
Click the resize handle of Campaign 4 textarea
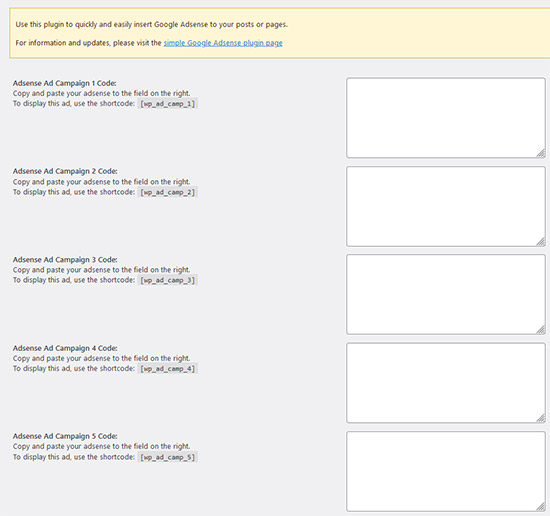(541, 418)
